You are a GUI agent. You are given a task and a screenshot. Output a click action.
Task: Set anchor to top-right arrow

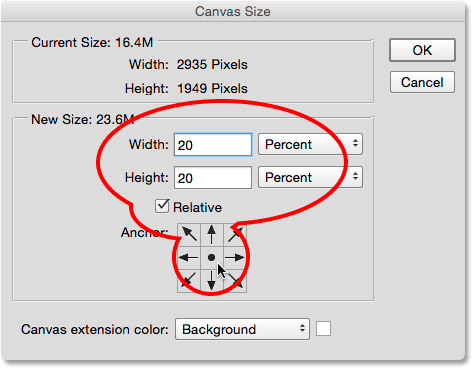(235, 235)
